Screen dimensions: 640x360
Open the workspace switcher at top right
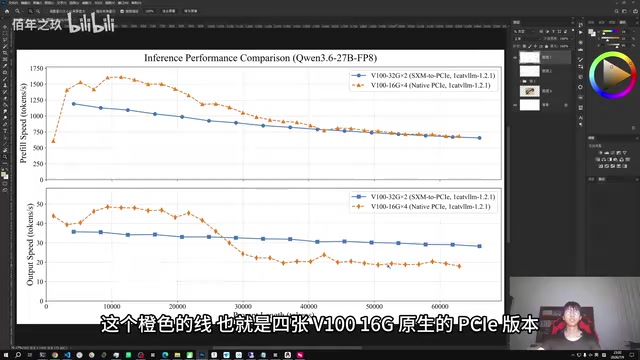624,11
